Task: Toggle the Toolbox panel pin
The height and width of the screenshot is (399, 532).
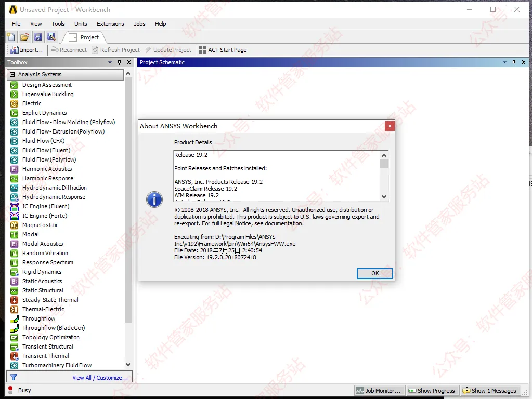Action: (x=120, y=62)
